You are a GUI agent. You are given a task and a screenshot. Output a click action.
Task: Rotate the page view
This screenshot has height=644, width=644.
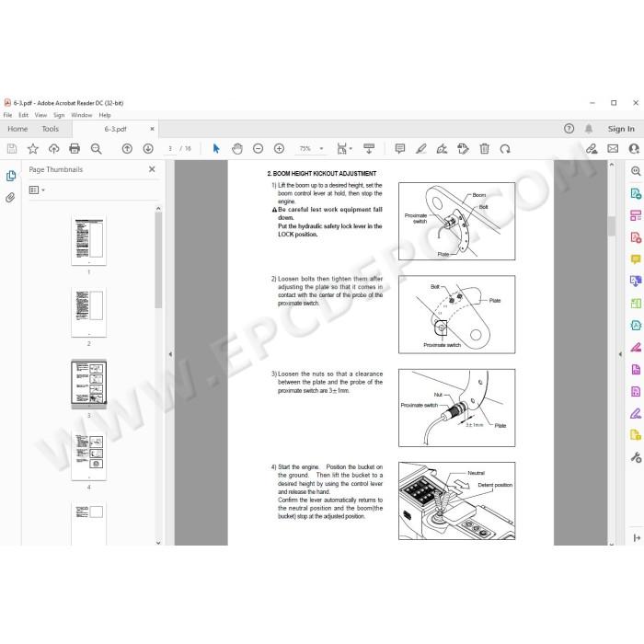pos(505,149)
